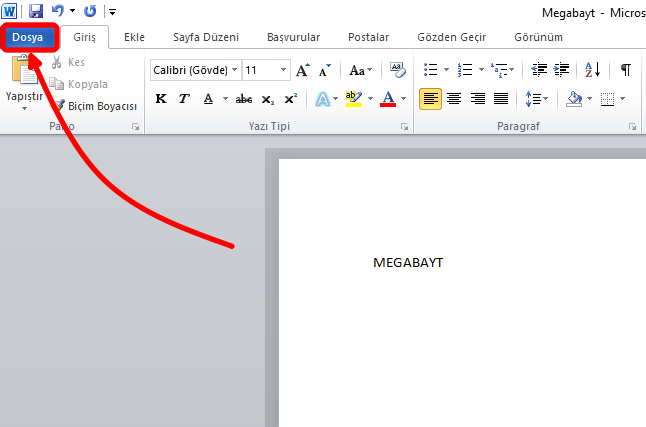Toggle subscript formatting
Screen dimensions: 646x427
click(267, 99)
